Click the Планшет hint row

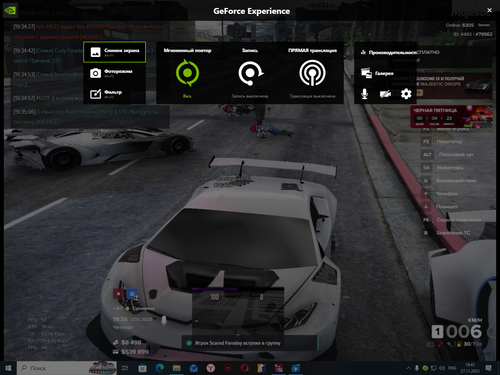(x=440, y=206)
